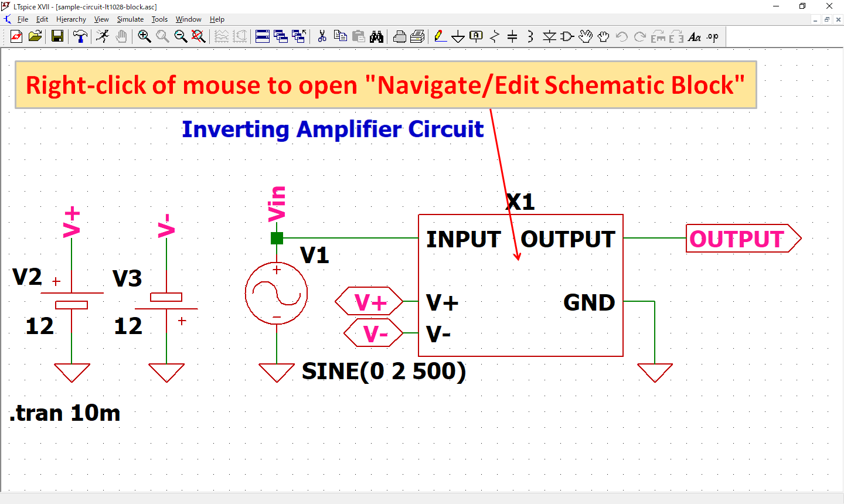Select the Inductor placement tool

(529, 36)
